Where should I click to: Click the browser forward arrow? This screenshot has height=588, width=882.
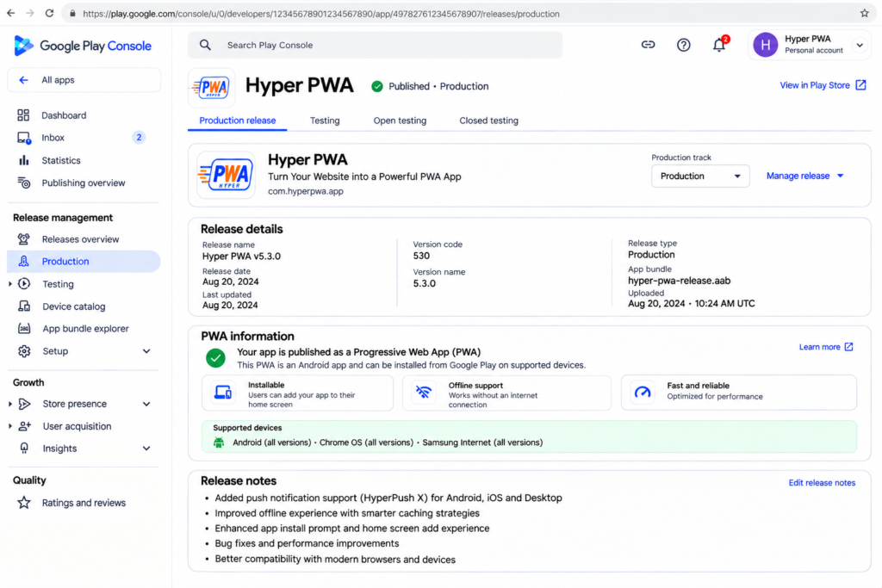coord(30,13)
